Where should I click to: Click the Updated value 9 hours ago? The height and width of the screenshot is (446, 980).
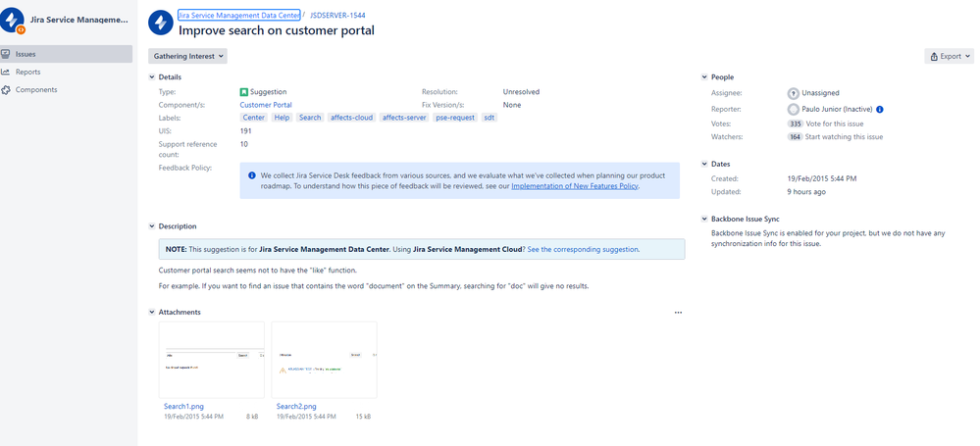click(806, 192)
